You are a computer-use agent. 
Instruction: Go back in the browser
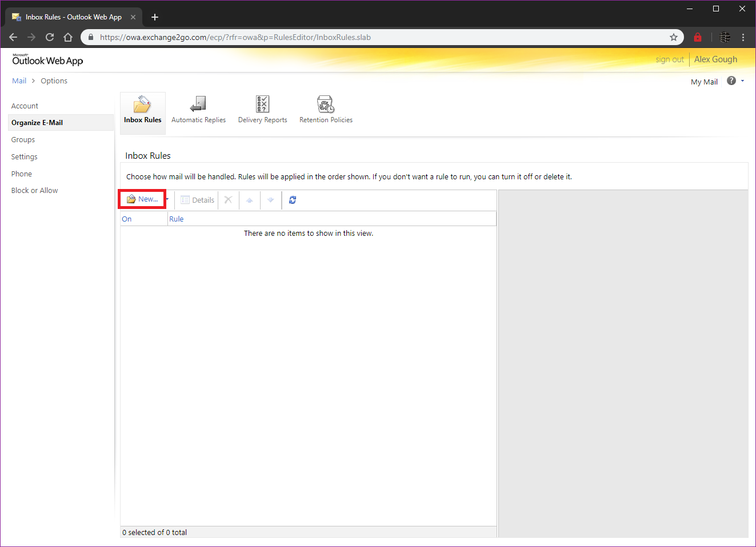click(x=13, y=37)
